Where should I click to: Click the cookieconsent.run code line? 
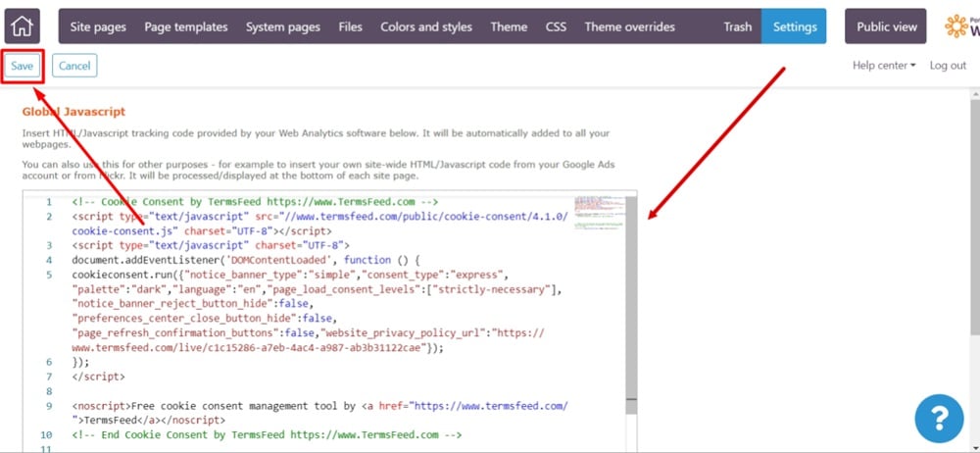292,275
